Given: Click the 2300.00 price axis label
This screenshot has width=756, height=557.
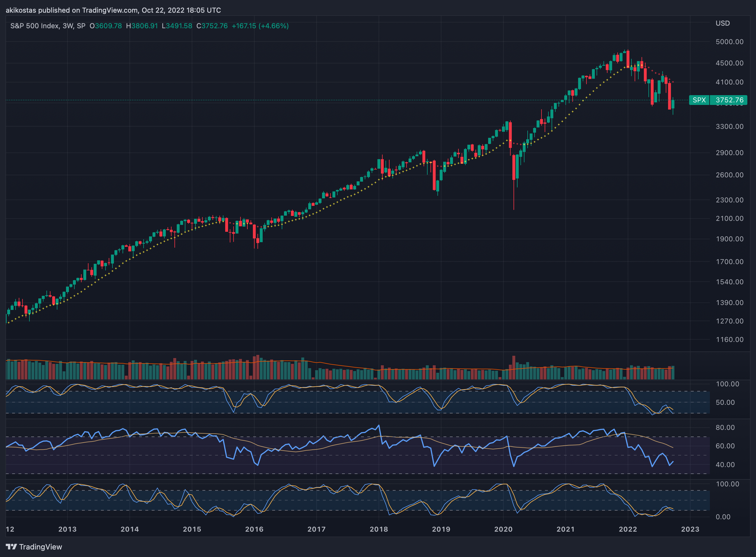Looking at the screenshot, I should tap(729, 200).
